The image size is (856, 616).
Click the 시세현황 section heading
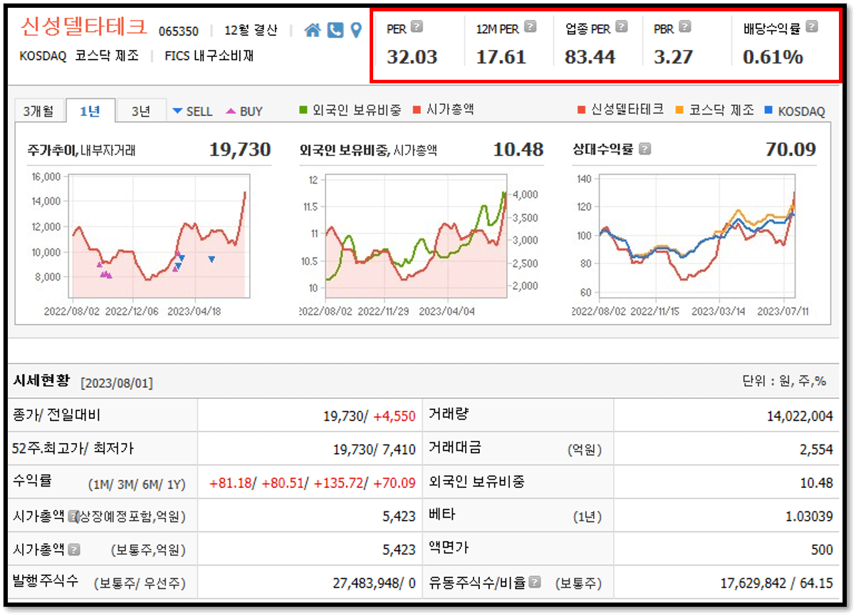[41, 380]
